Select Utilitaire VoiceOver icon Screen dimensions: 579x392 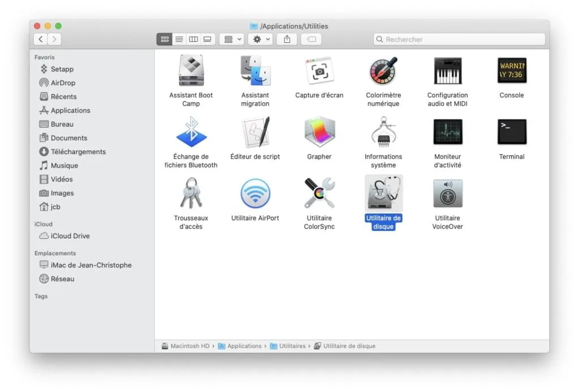click(448, 193)
